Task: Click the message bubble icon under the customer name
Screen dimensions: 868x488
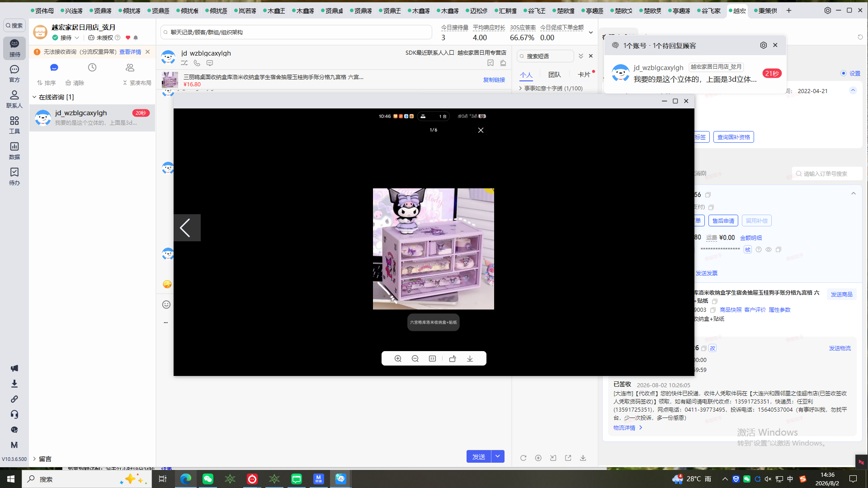Action: click(210, 63)
